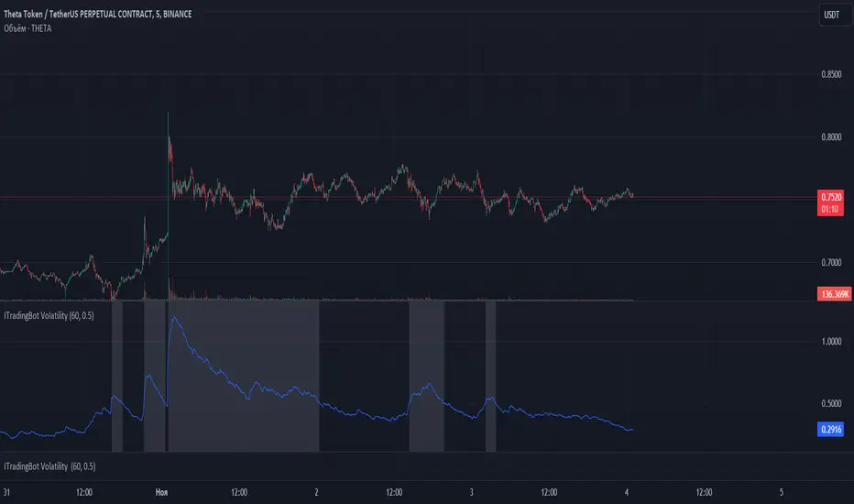The width and height of the screenshot is (854, 504).
Task: Click the widest shaded high-volatility zone
Action: click(244, 377)
